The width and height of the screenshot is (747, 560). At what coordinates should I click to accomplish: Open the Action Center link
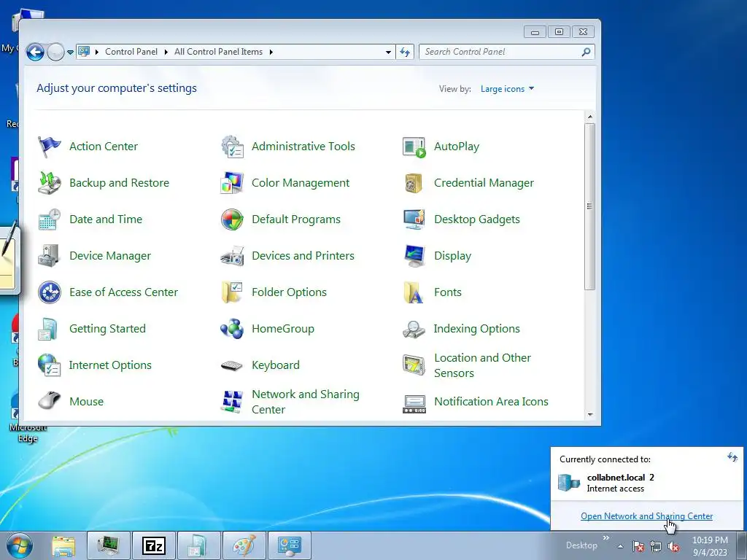point(104,147)
